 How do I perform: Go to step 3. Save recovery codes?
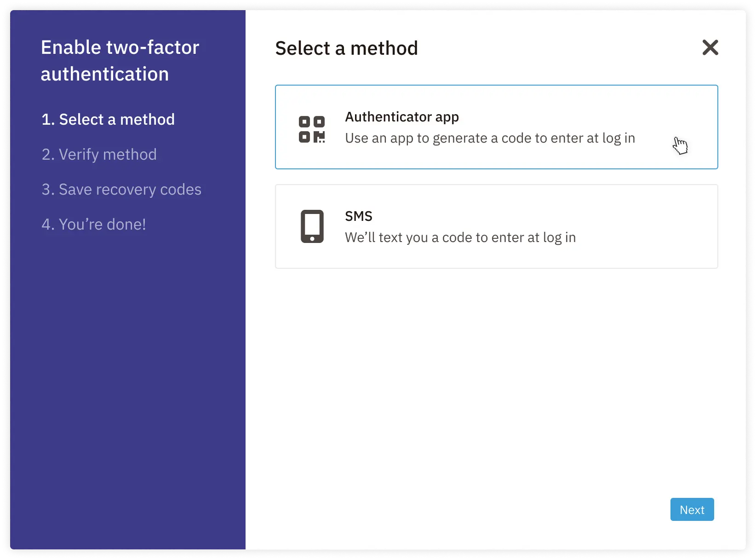coord(121,190)
